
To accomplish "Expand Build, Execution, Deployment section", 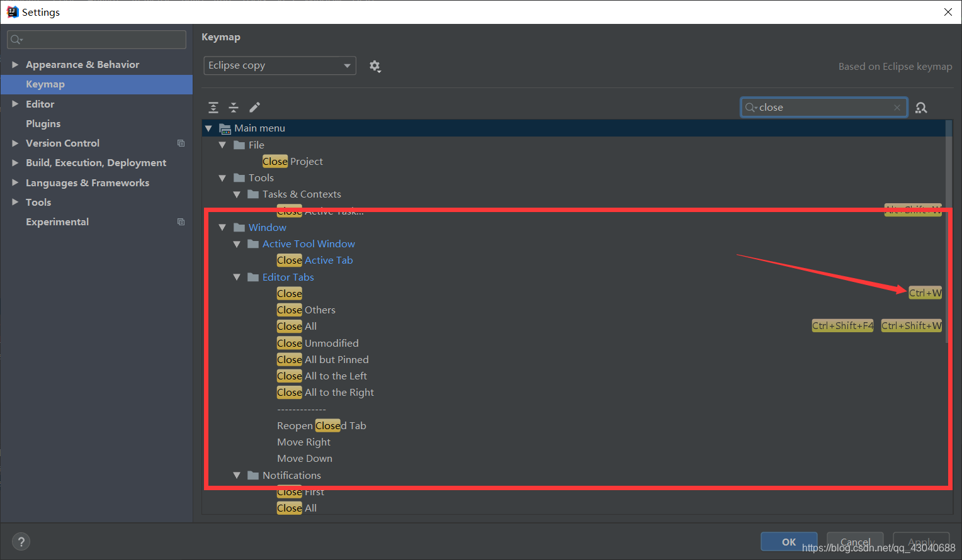I will click(x=15, y=163).
